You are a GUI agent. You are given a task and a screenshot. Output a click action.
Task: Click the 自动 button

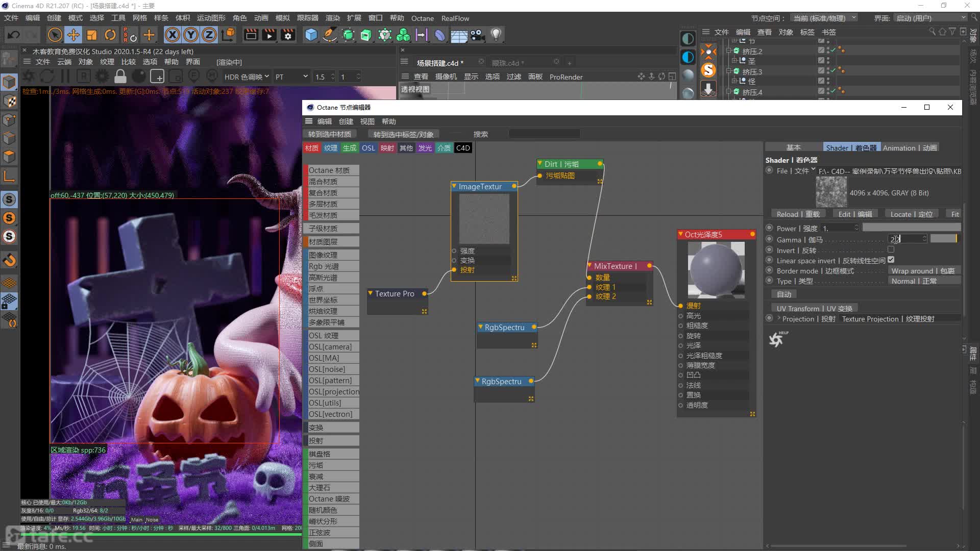784,294
